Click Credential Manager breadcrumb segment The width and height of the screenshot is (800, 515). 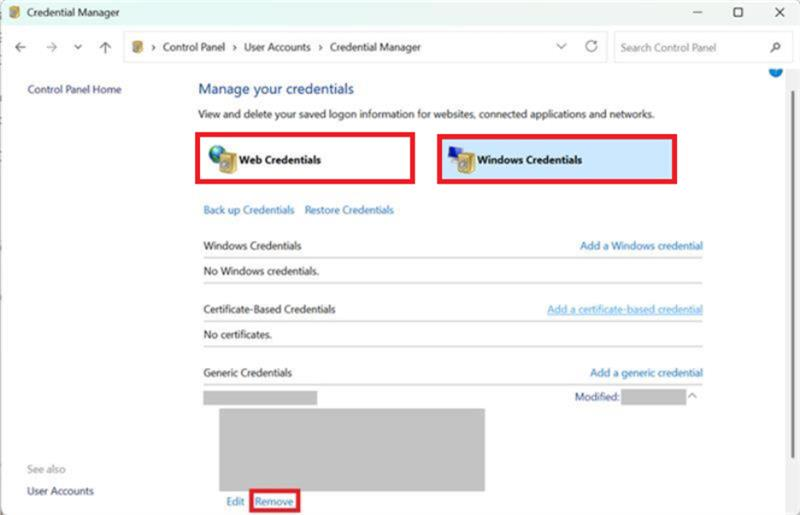click(x=375, y=47)
